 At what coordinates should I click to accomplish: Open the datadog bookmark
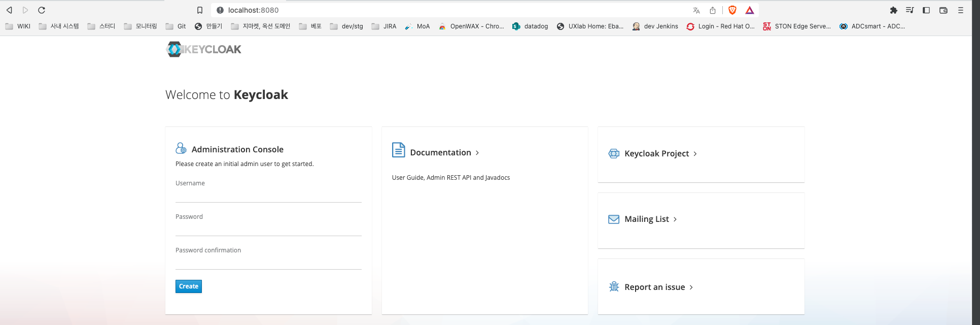531,26
